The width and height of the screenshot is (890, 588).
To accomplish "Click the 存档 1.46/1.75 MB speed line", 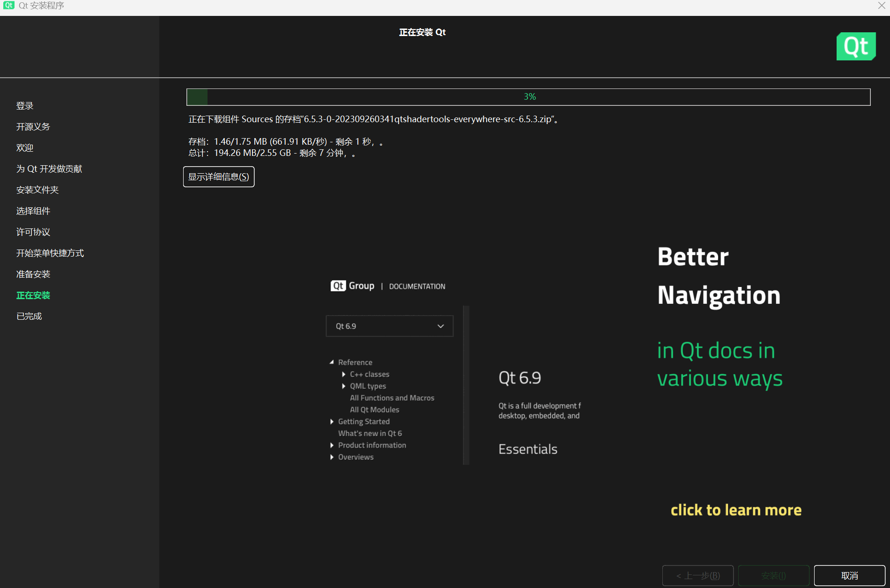I will [x=286, y=141].
